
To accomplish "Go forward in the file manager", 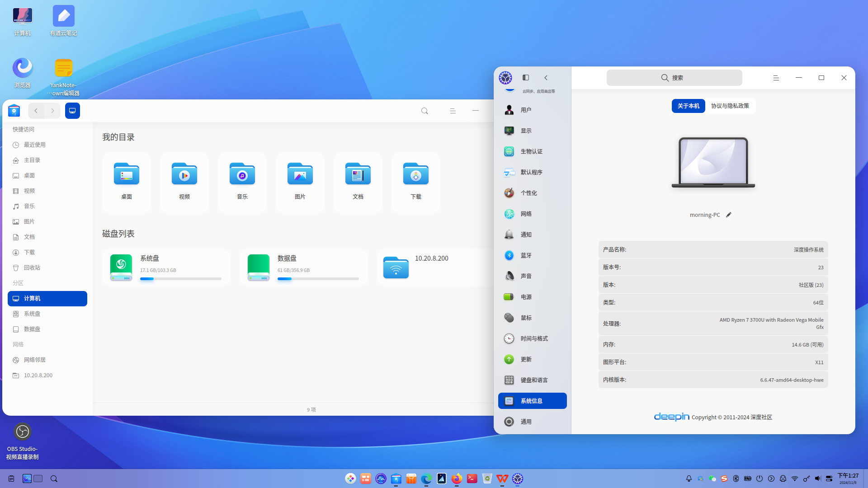I will 52,111.
